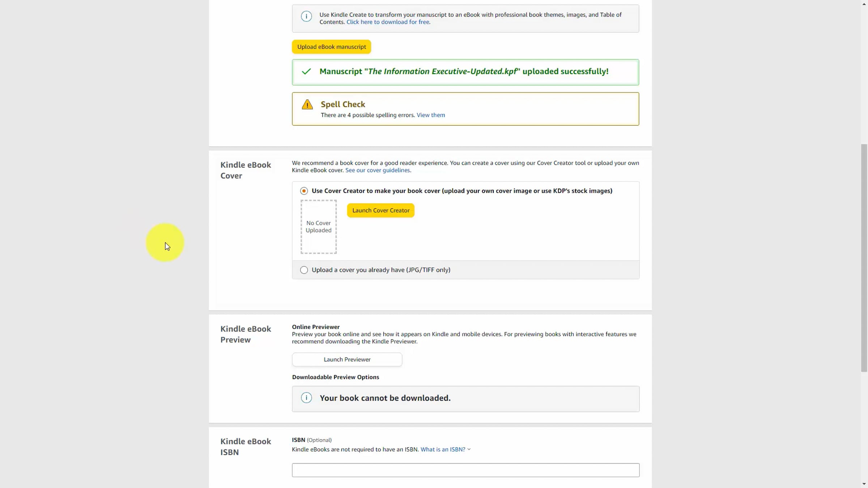Select Upload a cover you already have
868x488 pixels.
click(304, 270)
